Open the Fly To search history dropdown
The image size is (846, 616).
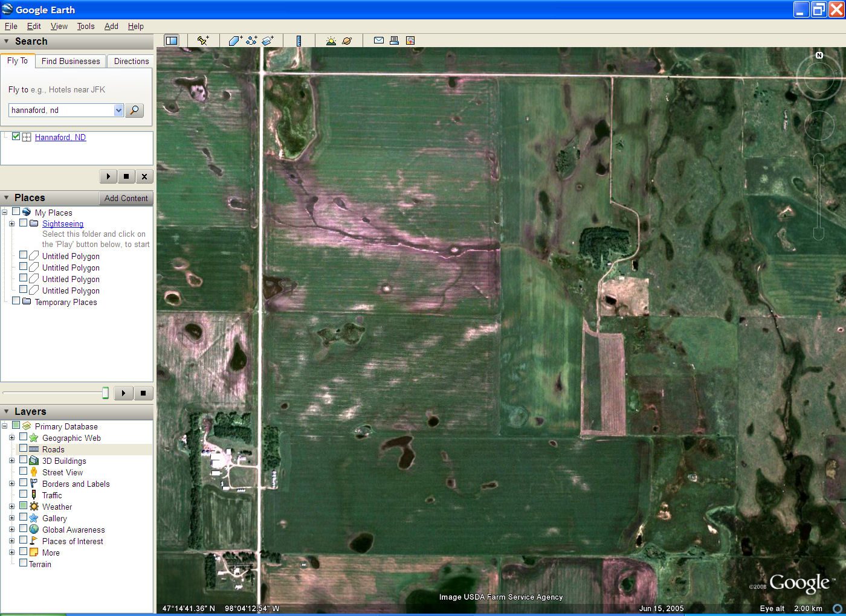[x=118, y=110]
